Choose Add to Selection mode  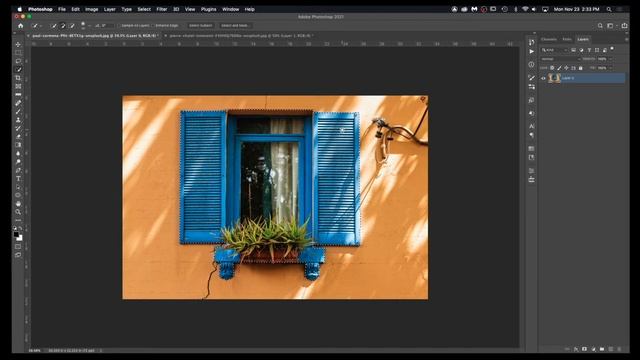tap(63, 25)
